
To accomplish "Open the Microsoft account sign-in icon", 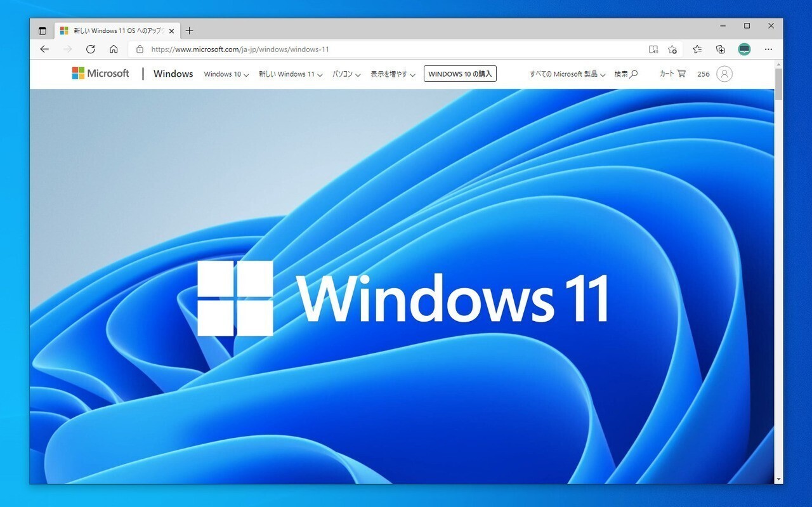I will (724, 74).
